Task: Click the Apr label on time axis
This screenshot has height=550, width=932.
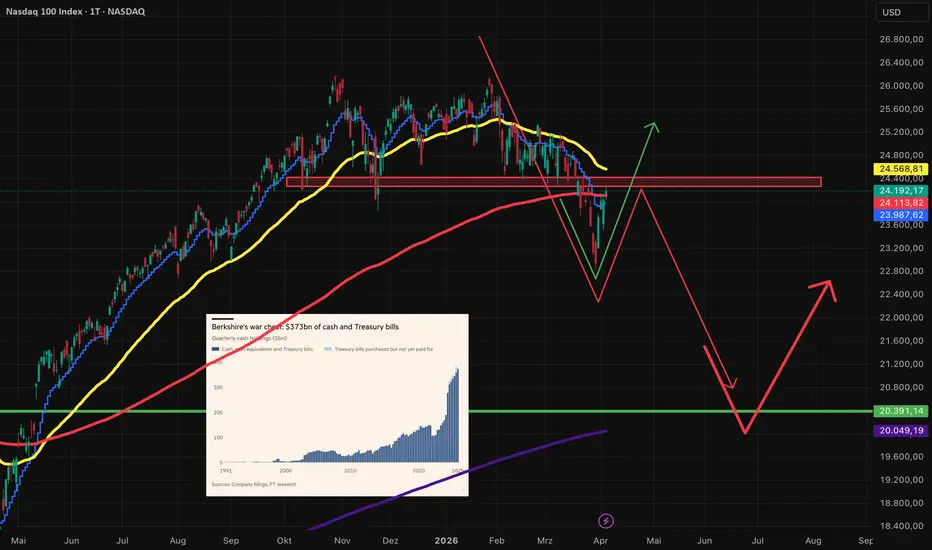Action: (x=600, y=540)
